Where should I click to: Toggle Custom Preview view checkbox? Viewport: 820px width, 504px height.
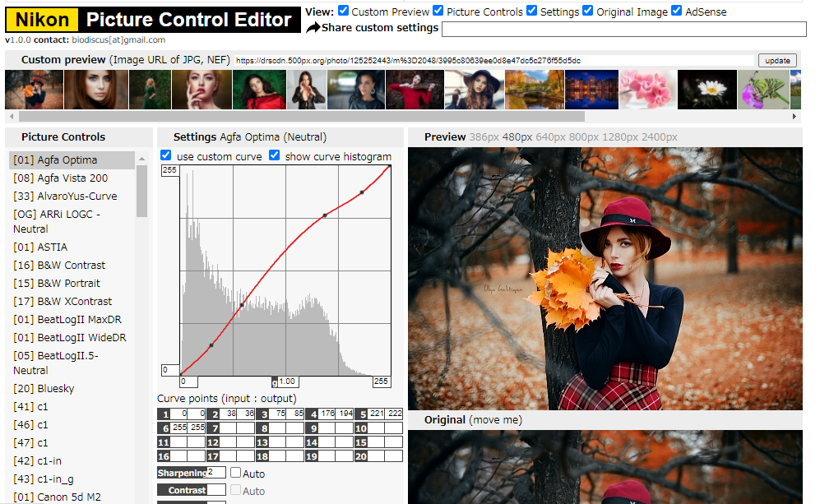[x=343, y=11]
